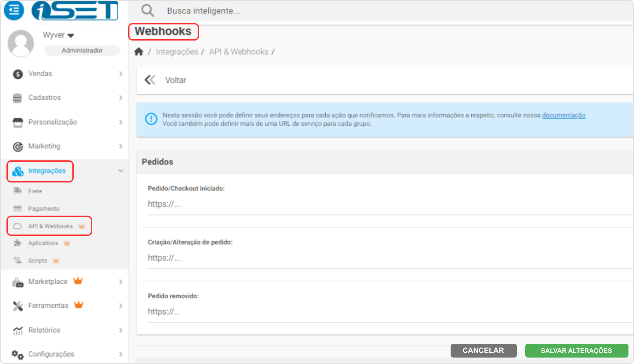Collapse sidebar with the blue menu icon

pos(14,10)
